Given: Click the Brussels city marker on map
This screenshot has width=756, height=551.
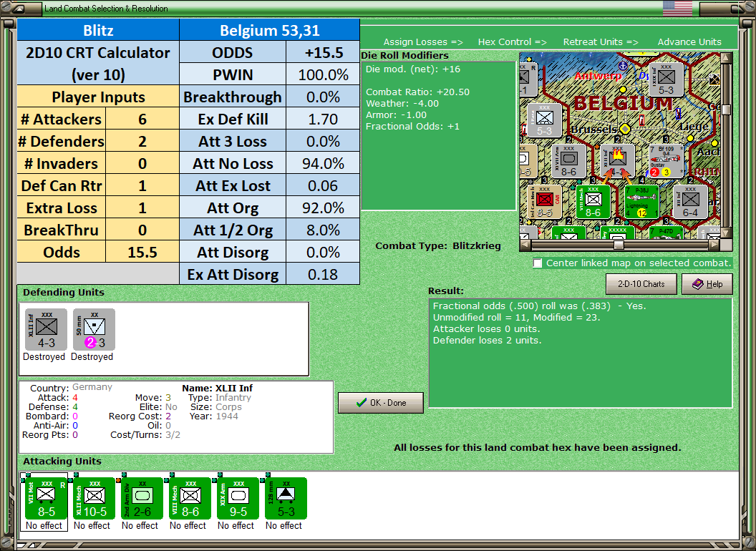Looking at the screenshot, I should [625, 129].
